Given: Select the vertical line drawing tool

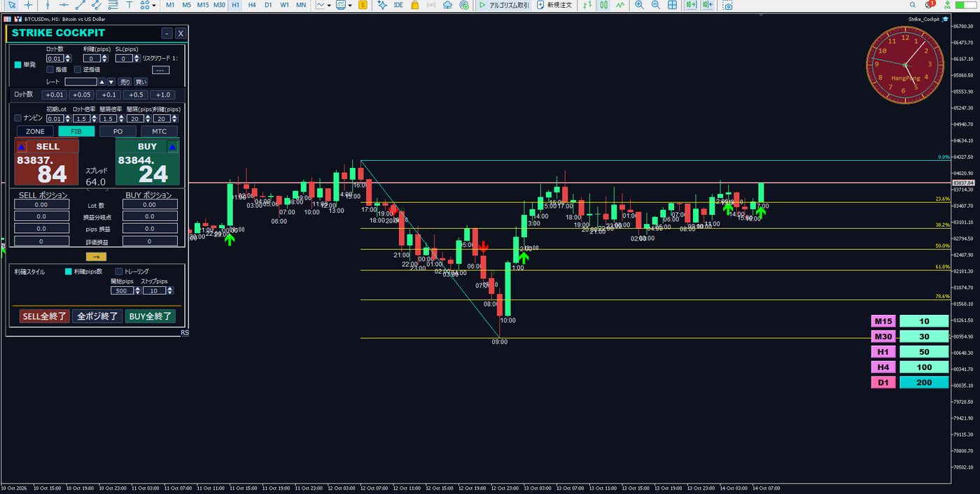Looking at the screenshot, I should coord(48,5).
